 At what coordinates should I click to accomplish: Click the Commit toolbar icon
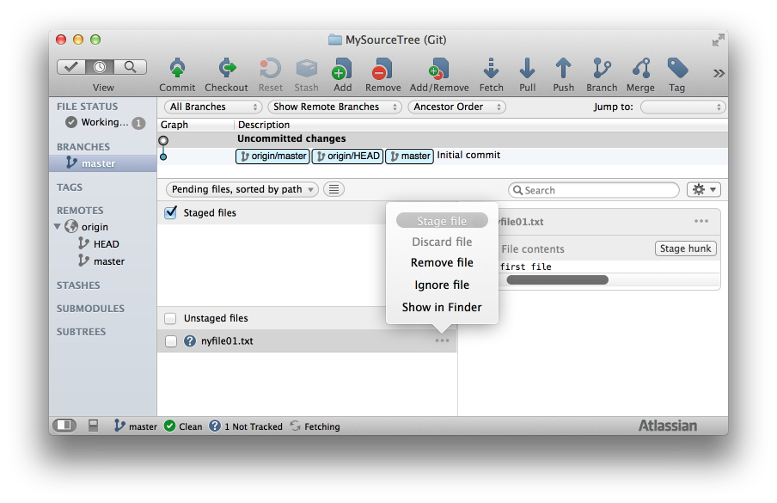pyautogui.click(x=177, y=69)
